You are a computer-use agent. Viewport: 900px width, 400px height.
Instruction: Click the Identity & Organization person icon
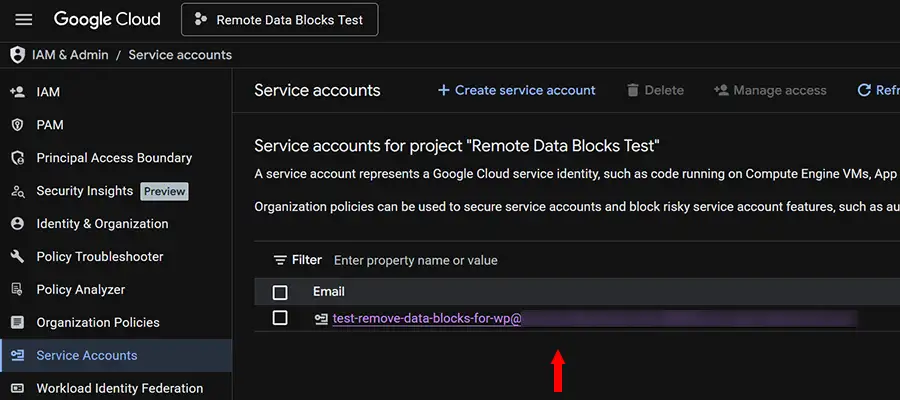[18, 224]
